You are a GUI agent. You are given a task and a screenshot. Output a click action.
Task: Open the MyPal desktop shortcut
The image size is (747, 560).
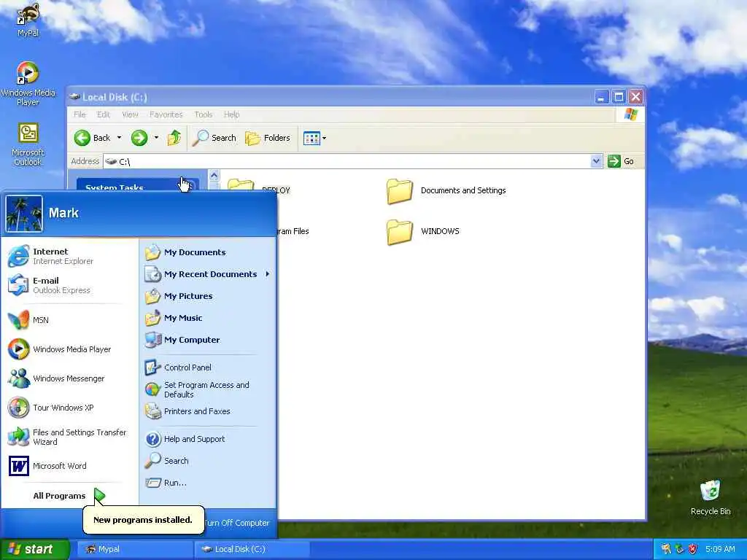coord(28,20)
